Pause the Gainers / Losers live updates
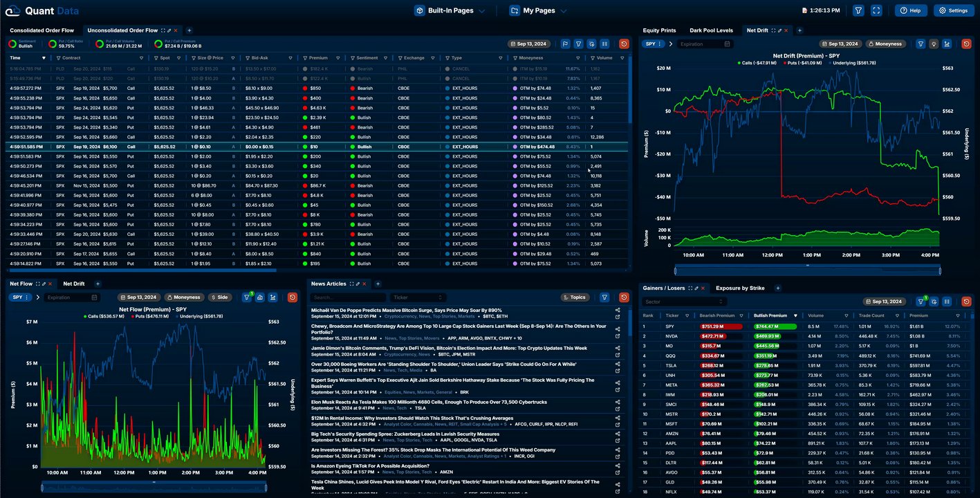 click(x=947, y=302)
